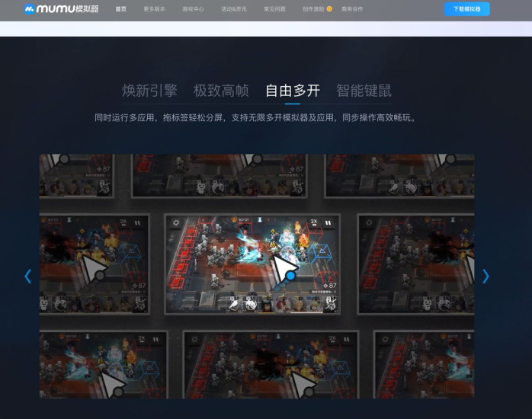Switch to the 焕新引擎 tab
This screenshot has width=532, height=419.
point(149,91)
